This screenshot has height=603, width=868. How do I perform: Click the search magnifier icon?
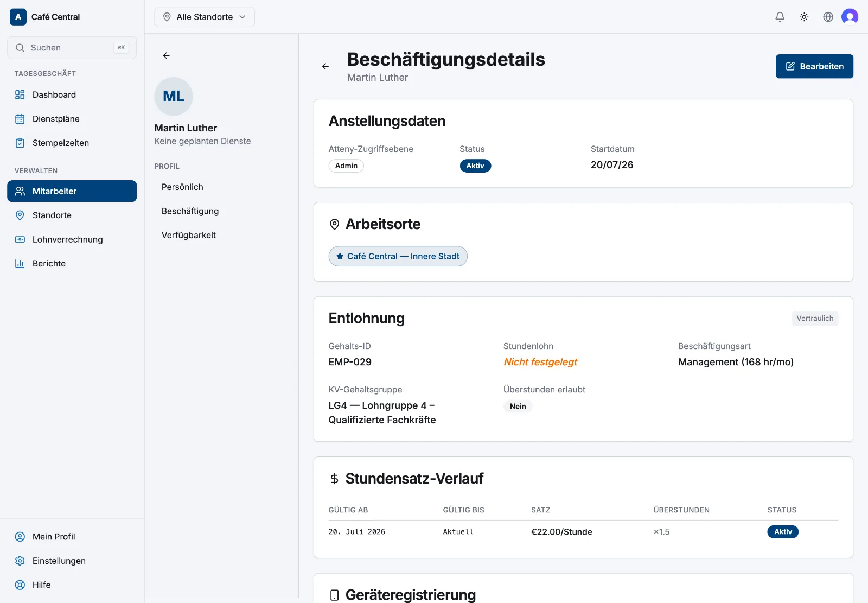click(20, 48)
